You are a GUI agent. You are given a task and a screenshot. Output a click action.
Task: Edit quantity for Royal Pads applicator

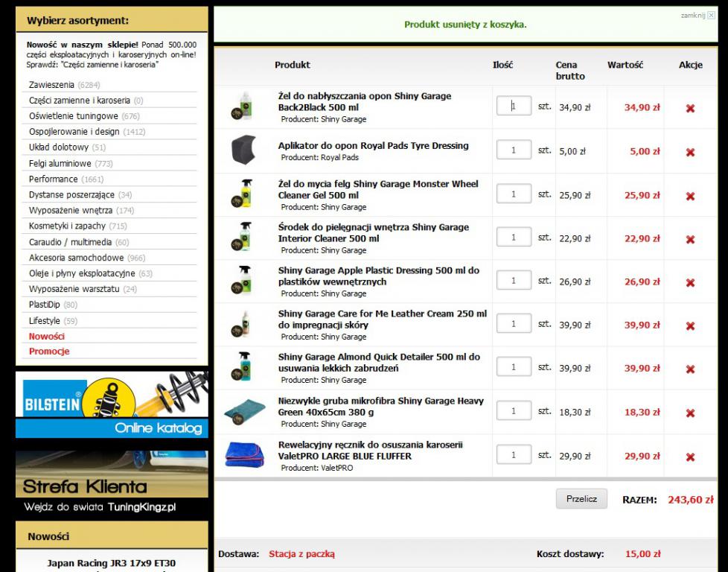(x=514, y=150)
